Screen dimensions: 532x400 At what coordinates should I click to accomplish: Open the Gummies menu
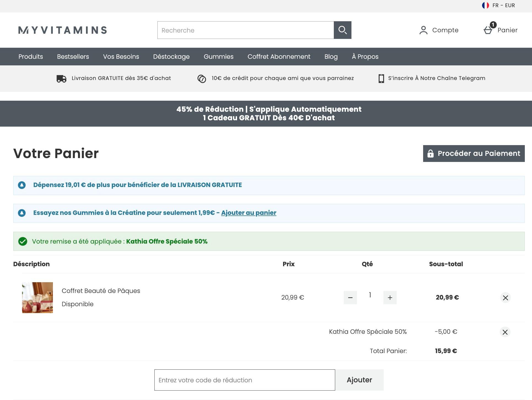219,57
